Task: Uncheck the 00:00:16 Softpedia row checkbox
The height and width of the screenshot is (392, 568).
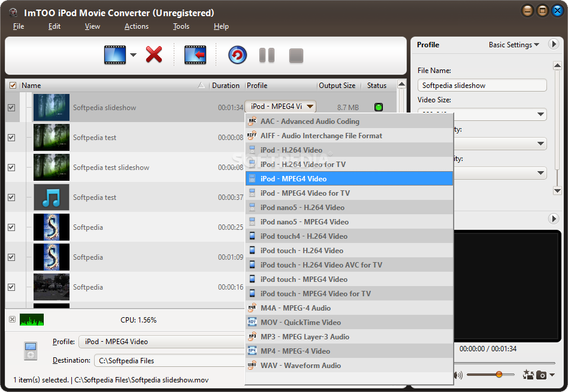Action: point(11,287)
